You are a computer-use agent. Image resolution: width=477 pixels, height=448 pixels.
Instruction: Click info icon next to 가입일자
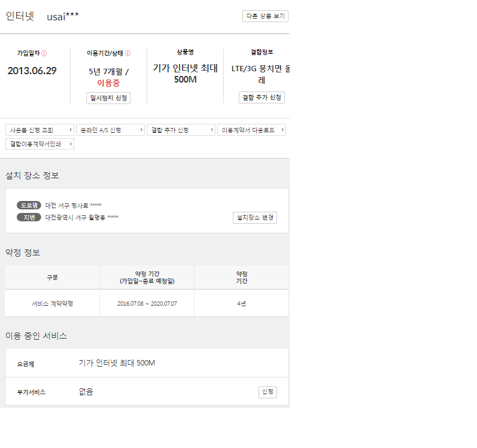click(44, 53)
